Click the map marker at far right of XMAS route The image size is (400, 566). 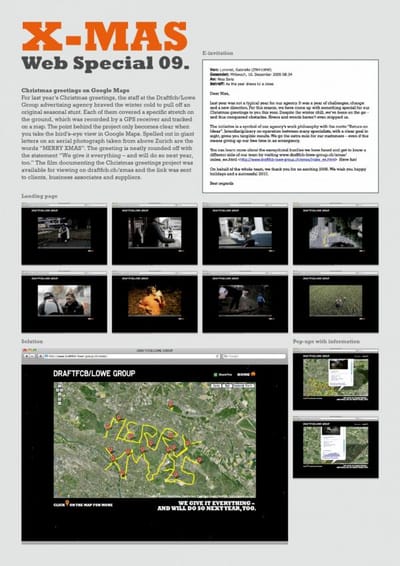click(x=199, y=460)
